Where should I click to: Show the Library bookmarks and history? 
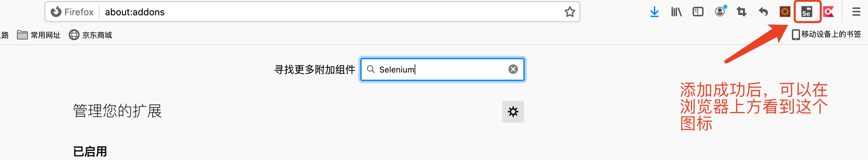pyautogui.click(x=676, y=12)
